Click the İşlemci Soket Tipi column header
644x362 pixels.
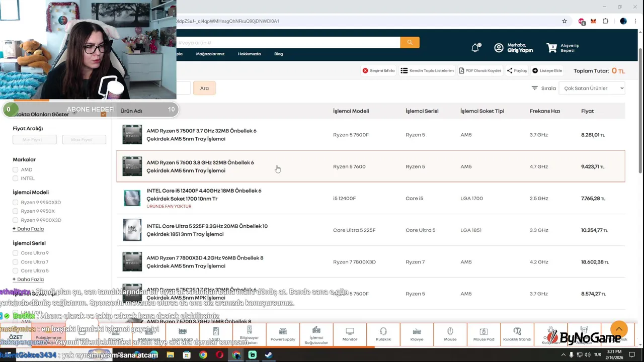(x=482, y=111)
